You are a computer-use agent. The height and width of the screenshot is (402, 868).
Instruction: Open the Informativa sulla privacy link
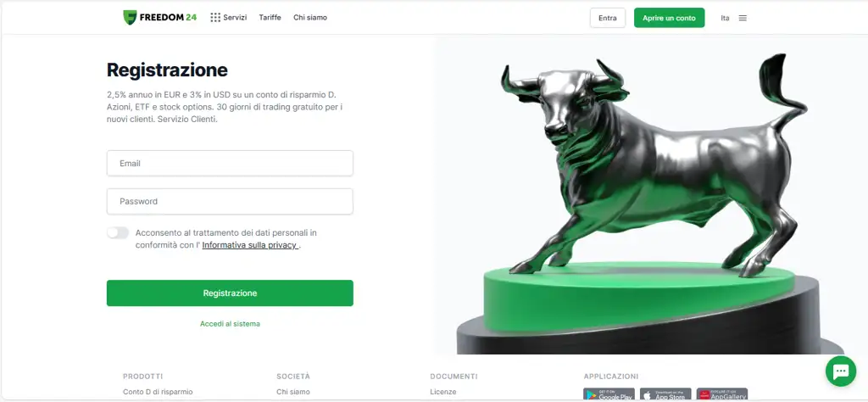(250, 245)
